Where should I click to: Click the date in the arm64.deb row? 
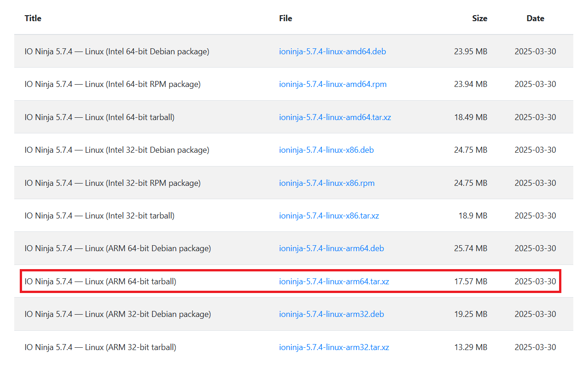[535, 248]
